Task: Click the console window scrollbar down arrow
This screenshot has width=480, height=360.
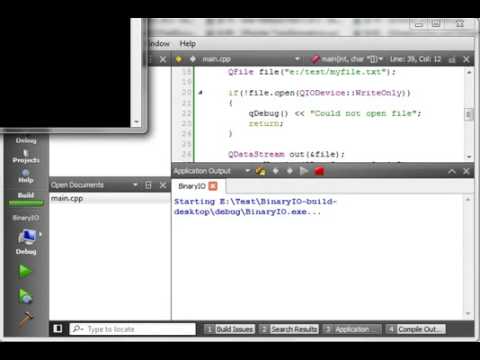Action: (136, 122)
